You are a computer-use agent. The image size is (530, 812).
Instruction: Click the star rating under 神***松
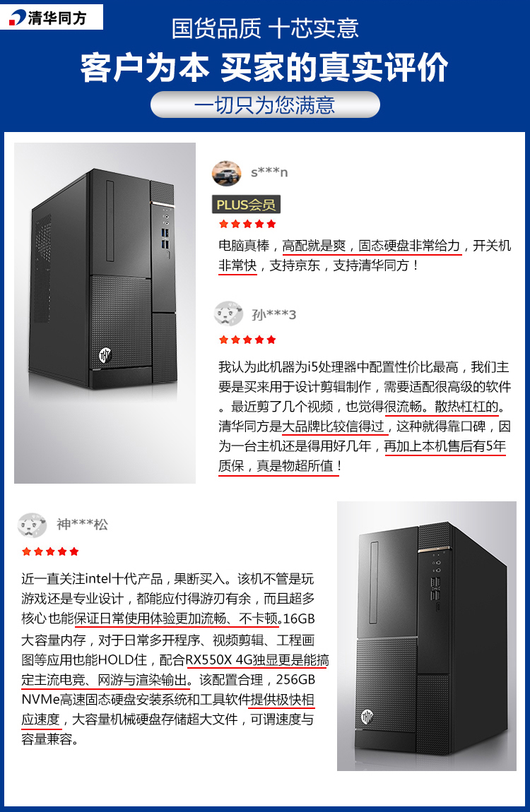point(50,551)
